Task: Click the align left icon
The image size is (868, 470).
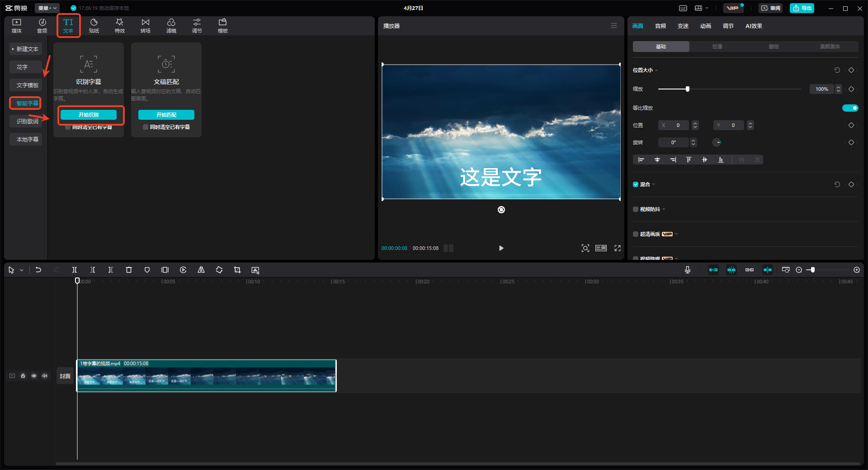Action: (x=641, y=160)
